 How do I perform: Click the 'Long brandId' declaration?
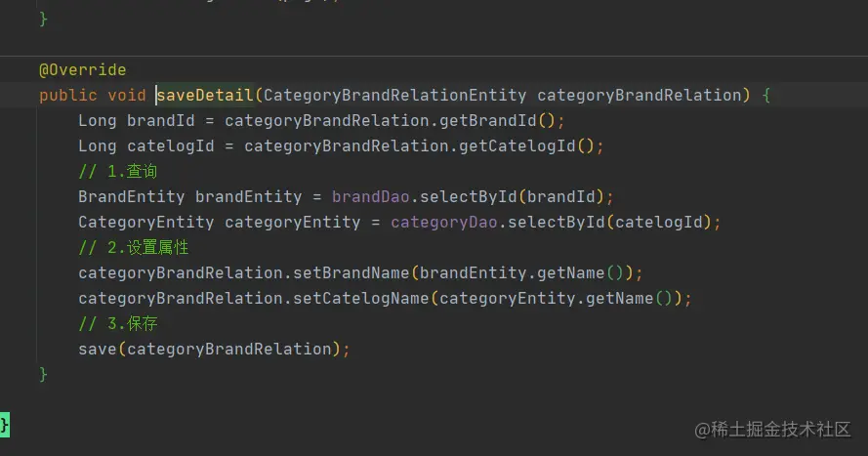tap(136, 121)
